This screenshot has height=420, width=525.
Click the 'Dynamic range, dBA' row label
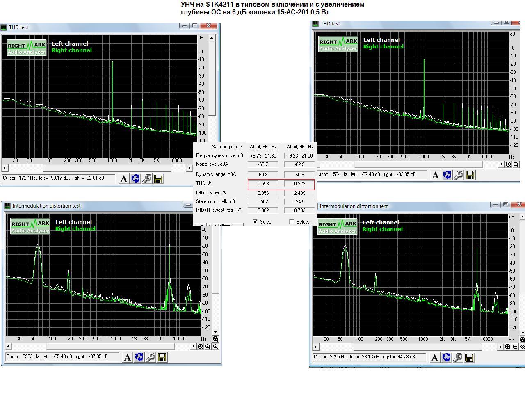click(x=216, y=174)
